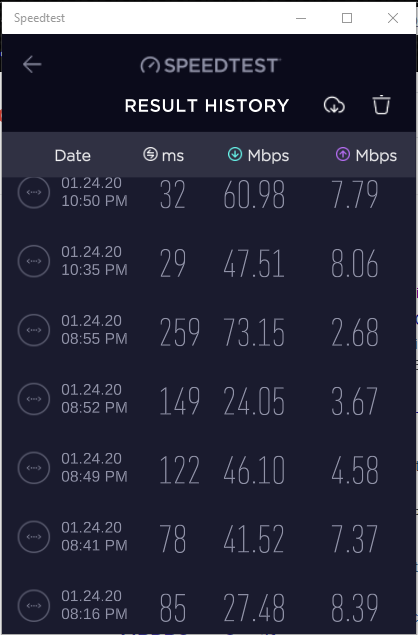This screenshot has width=418, height=635.
Task: Select the result with 8.06 upload speed
Action: 209,261
